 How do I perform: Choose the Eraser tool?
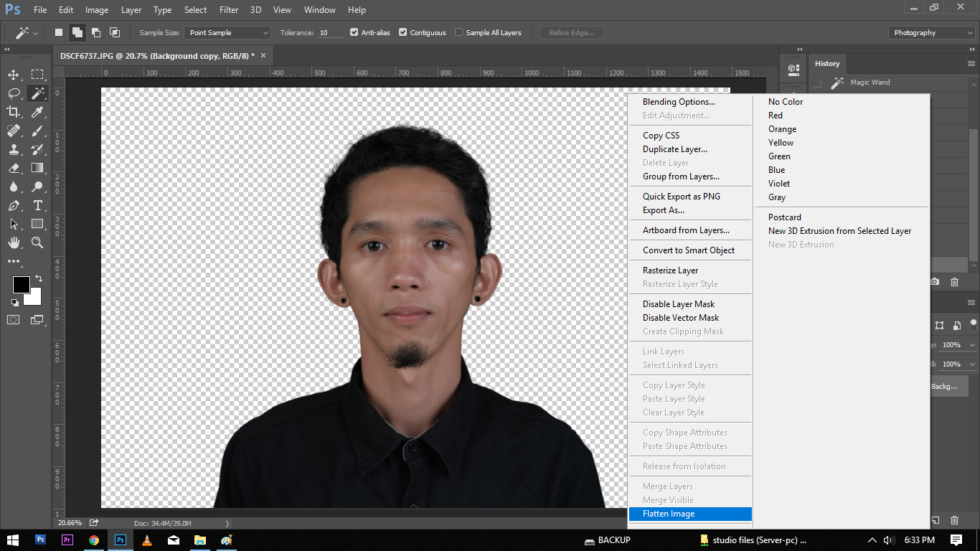(x=14, y=168)
